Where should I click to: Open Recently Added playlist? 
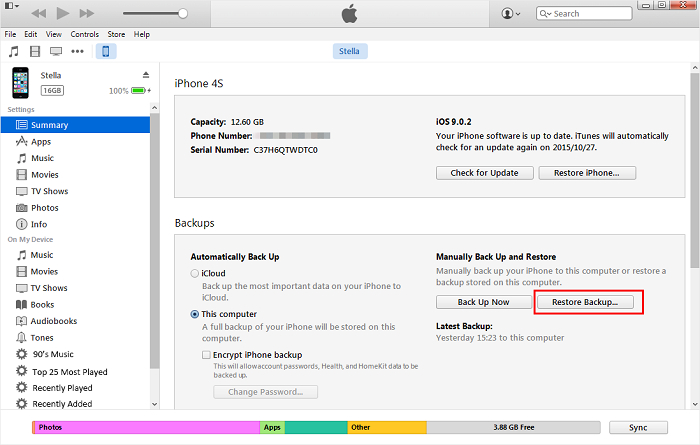pos(75,403)
